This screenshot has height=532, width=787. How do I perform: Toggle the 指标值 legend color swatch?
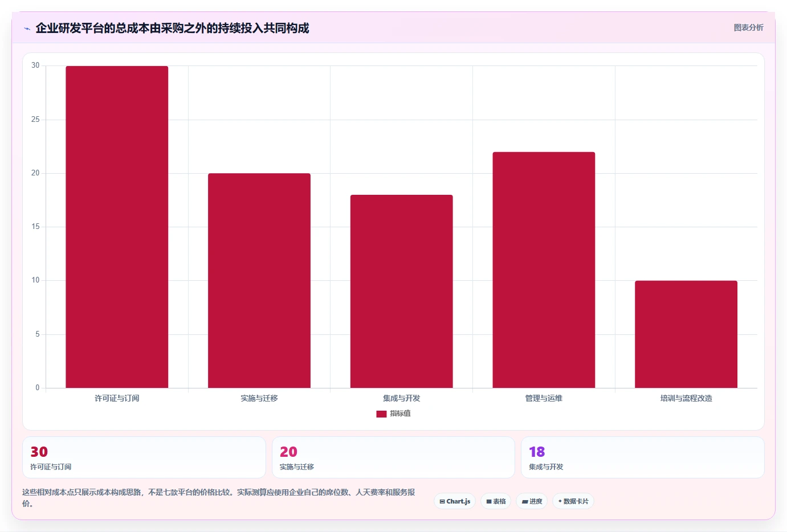381,414
